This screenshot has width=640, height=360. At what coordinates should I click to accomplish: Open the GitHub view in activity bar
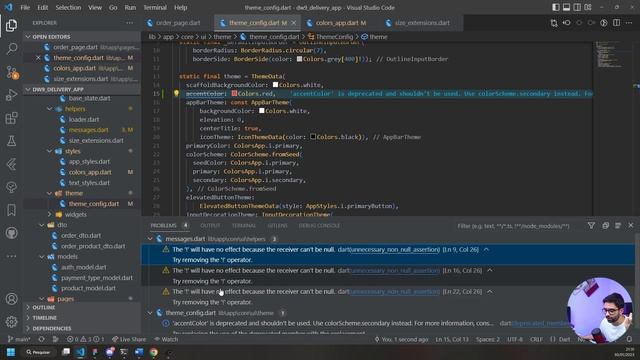pos(11,233)
